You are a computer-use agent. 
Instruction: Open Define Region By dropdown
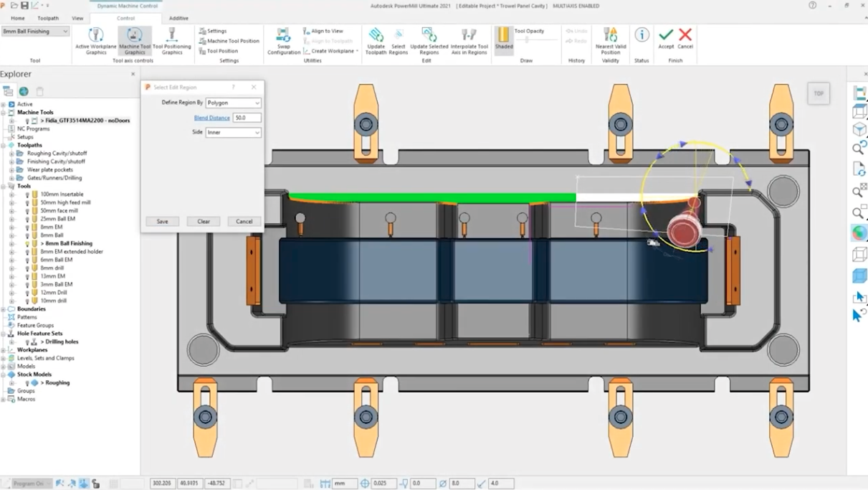233,103
